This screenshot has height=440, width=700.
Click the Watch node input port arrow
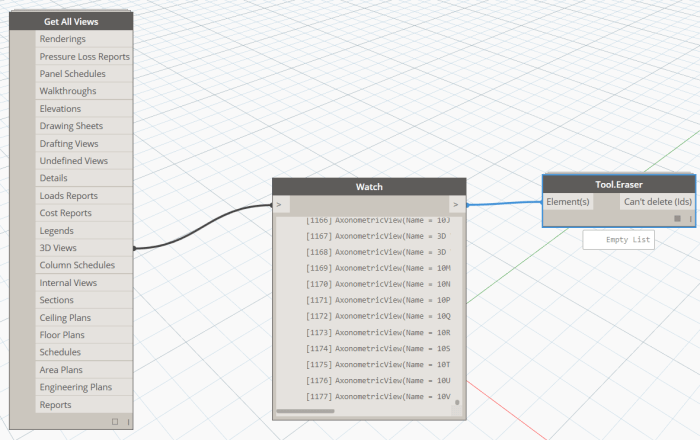pyautogui.click(x=280, y=205)
